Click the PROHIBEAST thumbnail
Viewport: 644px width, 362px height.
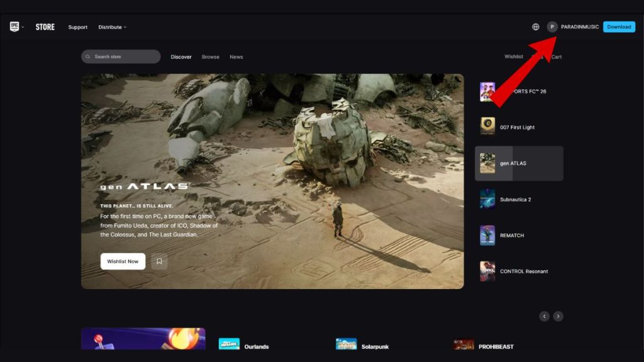[x=464, y=344]
